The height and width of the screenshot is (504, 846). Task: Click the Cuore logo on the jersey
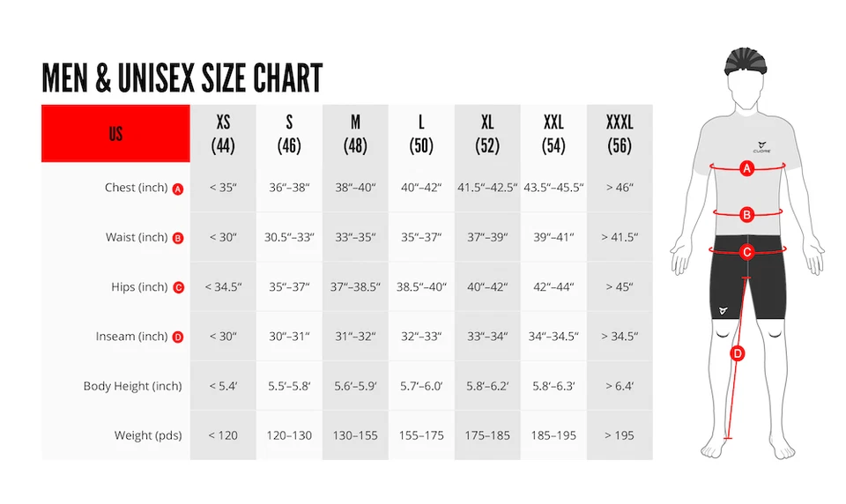tap(765, 144)
